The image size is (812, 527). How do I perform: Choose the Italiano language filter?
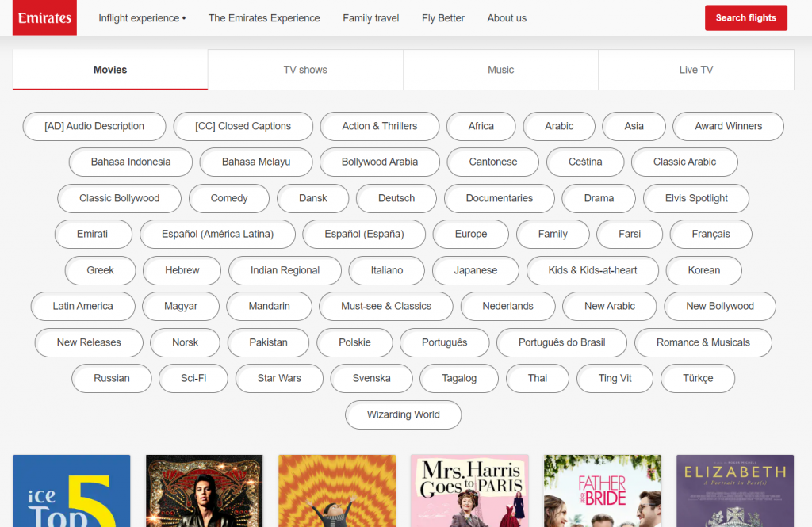[x=387, y=270]
